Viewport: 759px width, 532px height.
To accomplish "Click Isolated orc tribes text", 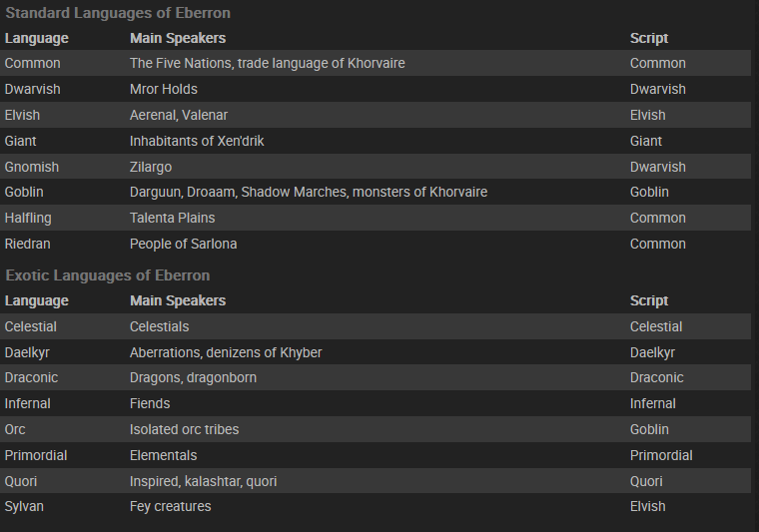I will [184, 429].
